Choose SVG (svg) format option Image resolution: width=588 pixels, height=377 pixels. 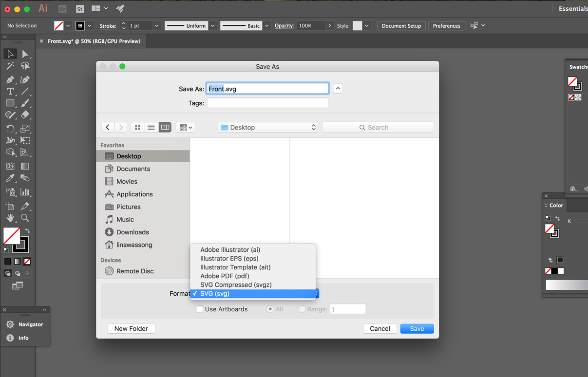pos(253,294)
